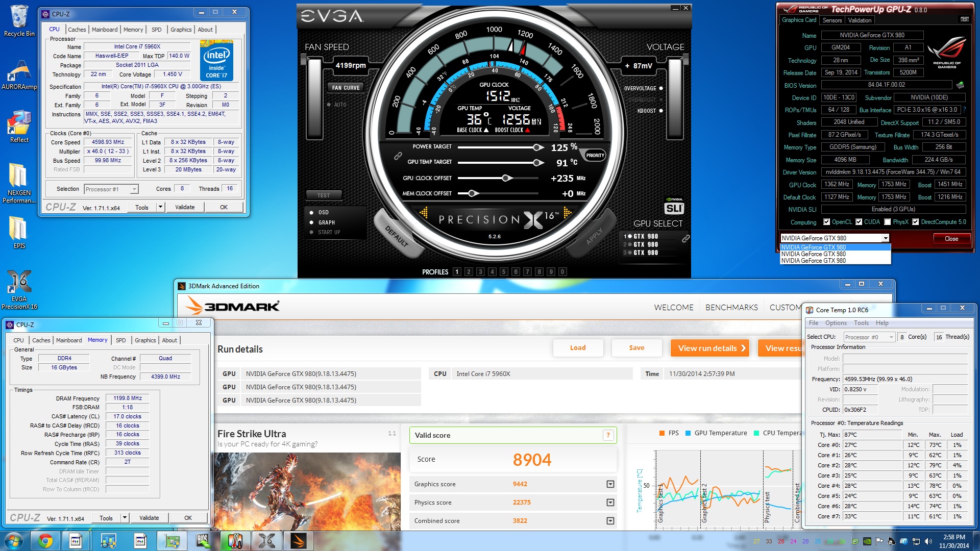
Task: Click Load button in 3DMark
Action: (x=578, y=348)
